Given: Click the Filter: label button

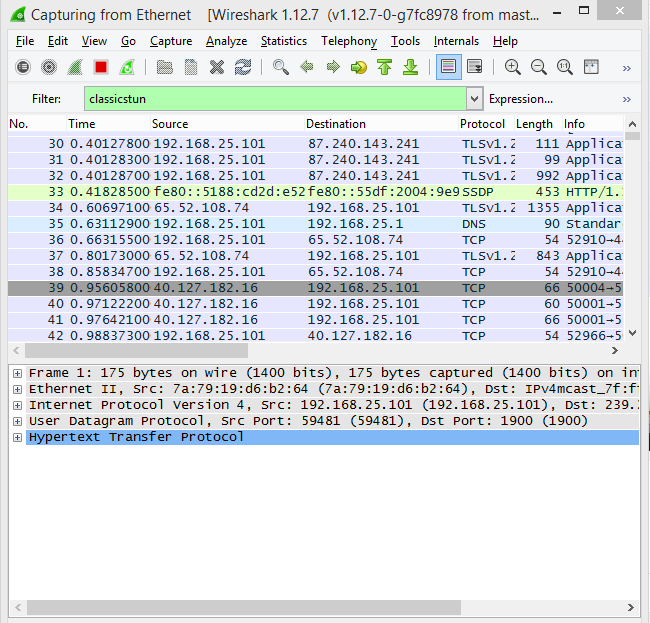Looking at the screenshot, I should 46,99.
